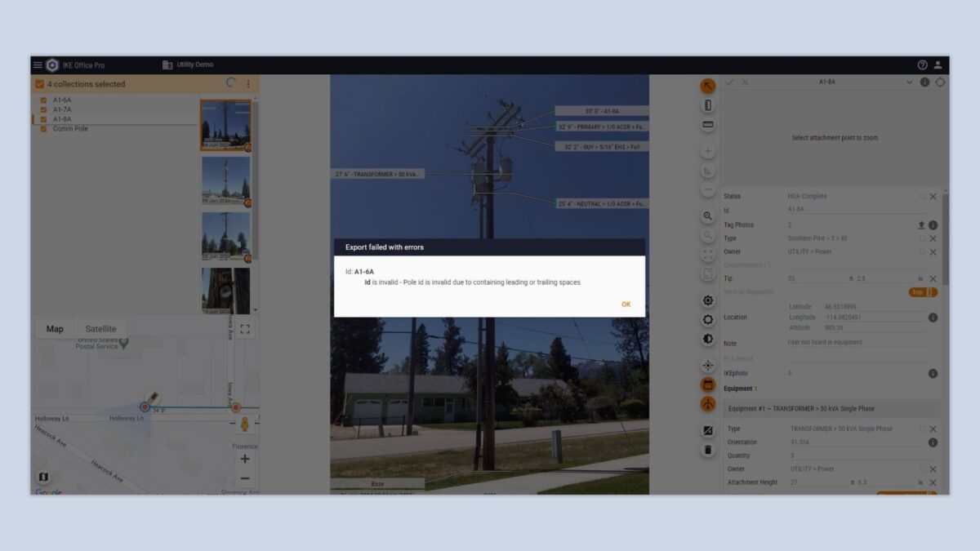The height and width of the screenshot is (551, 980).
Task: Open the hamburger menu beside IKE Office Pro
Action: click(x=38, y=65)
